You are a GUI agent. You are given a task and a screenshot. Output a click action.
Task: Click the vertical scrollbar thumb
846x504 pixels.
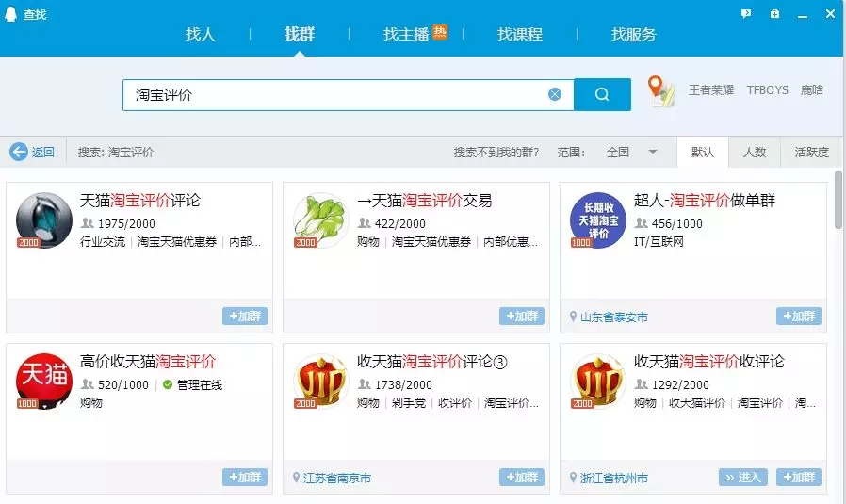click(x=838, y=200)
